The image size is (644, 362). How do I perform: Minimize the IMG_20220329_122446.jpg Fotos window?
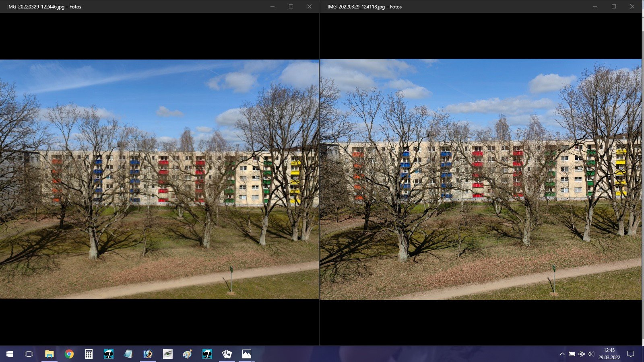click(272, 6)
